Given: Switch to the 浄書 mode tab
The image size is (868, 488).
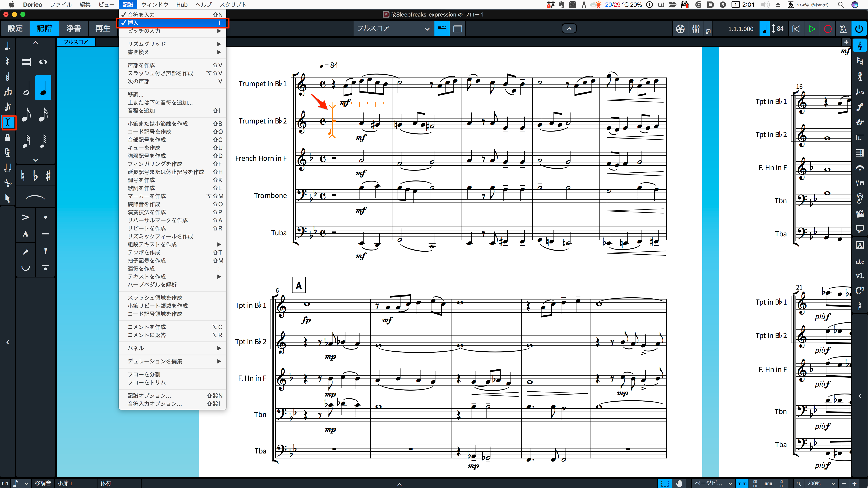Looking at the screenshot, I should click(74, 29).
